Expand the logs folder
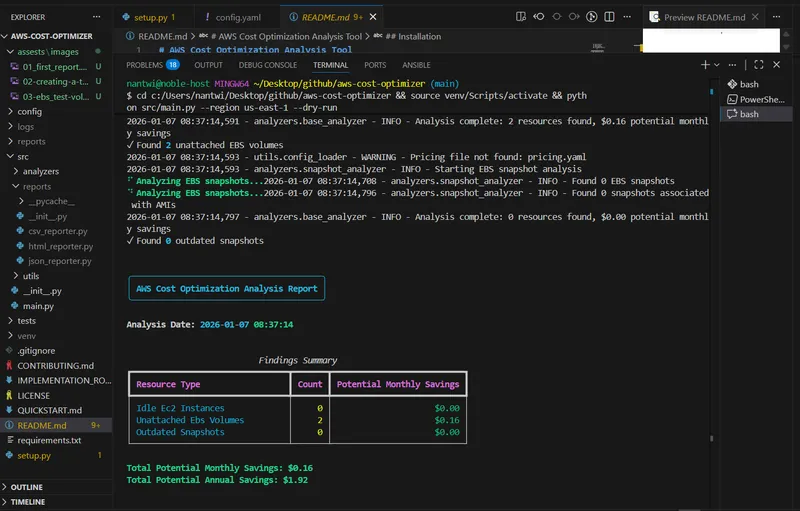The image size is (800, 511). (10, 126)
